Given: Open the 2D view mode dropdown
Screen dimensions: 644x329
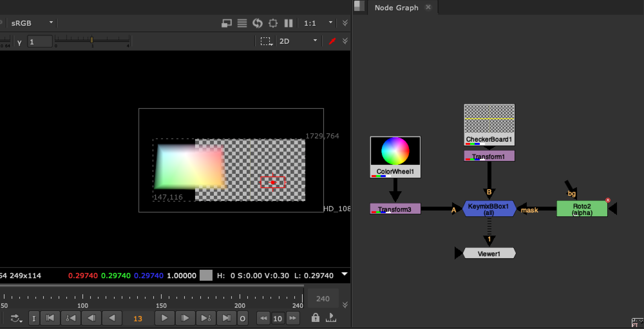Looking at the screenshot, I should coord(298,41).
